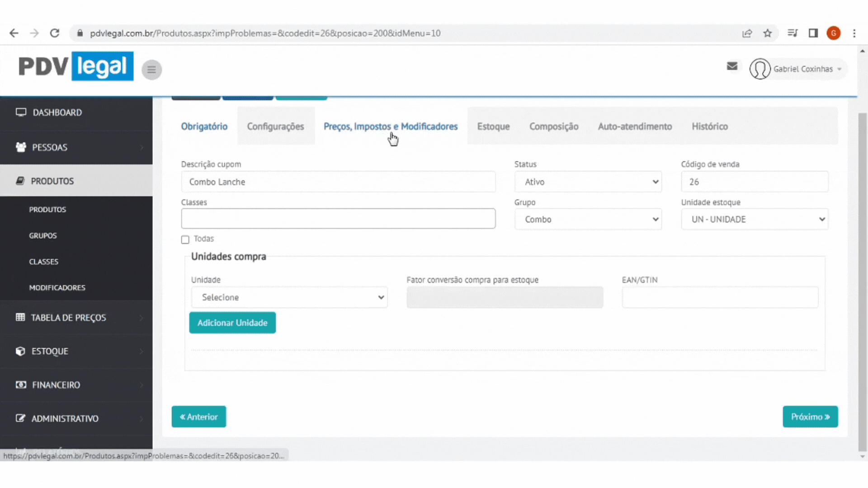Switch to Preços, Impostos e Modificadores tab
The image size is (868, 488).
point(390,127)
